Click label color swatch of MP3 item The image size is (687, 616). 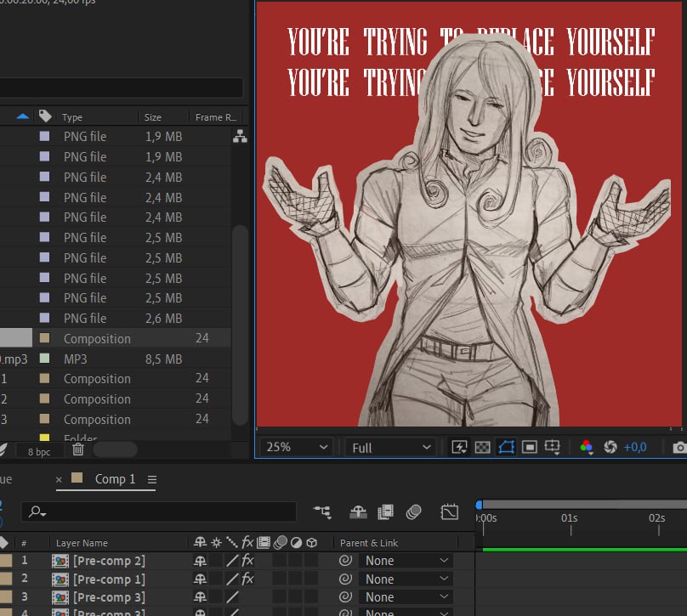44,358
